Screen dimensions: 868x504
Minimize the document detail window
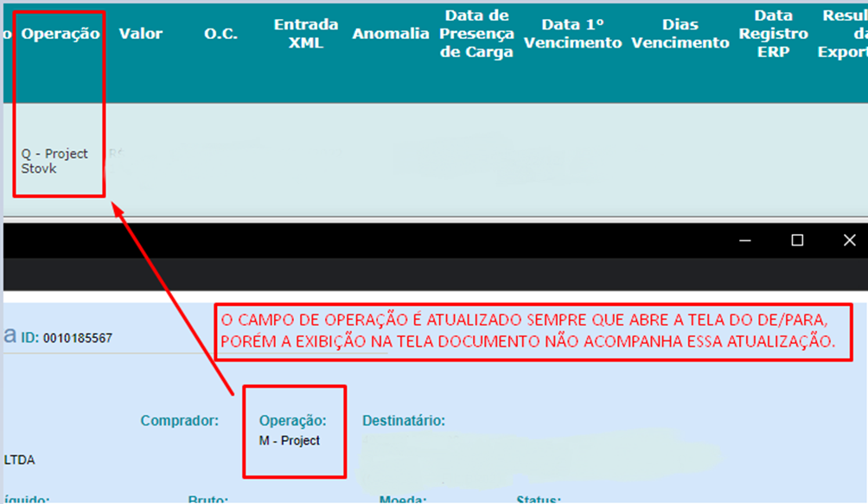click(x=746, y=240)
